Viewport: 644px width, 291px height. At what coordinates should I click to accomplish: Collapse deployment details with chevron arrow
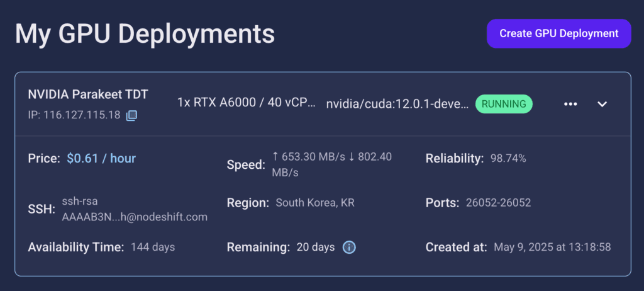pyautogui.click(x=602, y=104)
